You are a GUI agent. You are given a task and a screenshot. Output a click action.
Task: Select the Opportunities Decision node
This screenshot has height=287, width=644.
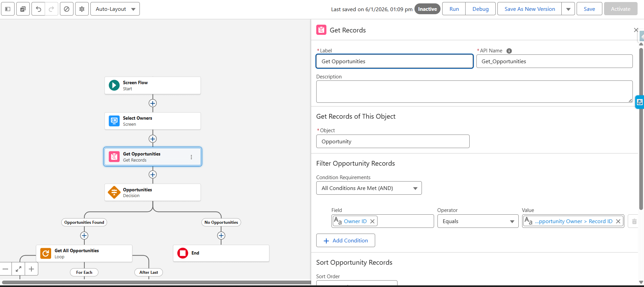152,192
